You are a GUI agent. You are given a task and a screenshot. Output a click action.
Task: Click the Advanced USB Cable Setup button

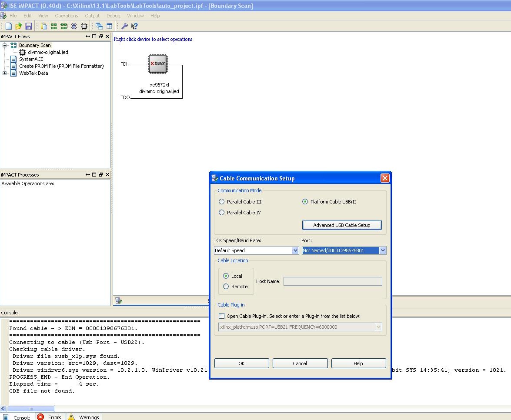[342, 225]
